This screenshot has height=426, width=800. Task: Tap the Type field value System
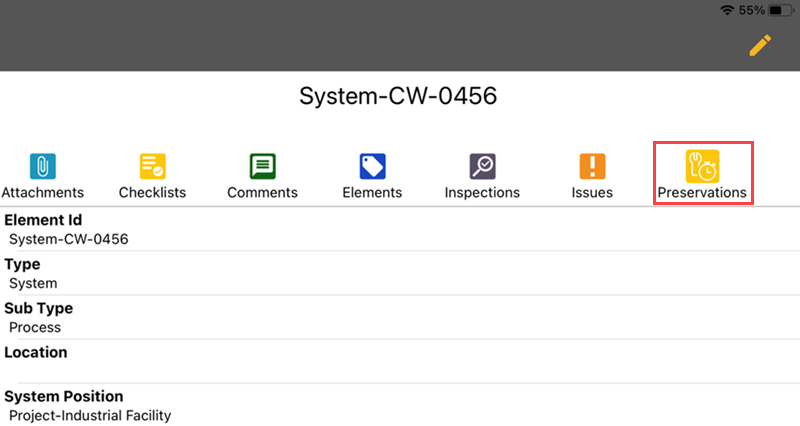33,283
